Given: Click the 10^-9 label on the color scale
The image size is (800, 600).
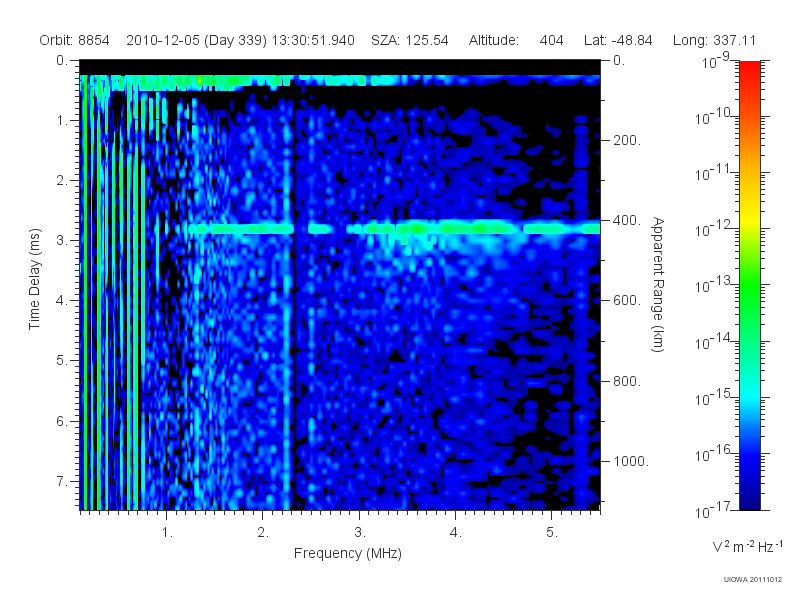Looking at the screenshot, I should click(x=716, y=61).
